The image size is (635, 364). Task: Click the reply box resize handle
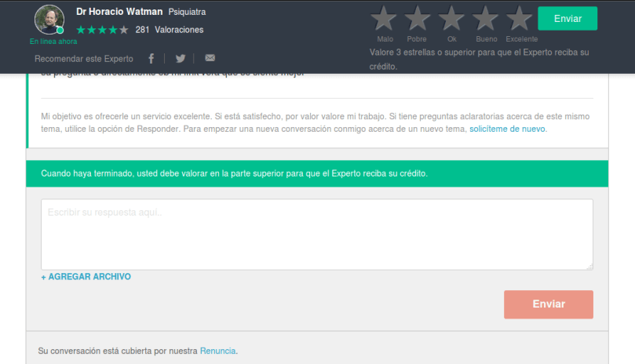(589, 267)
